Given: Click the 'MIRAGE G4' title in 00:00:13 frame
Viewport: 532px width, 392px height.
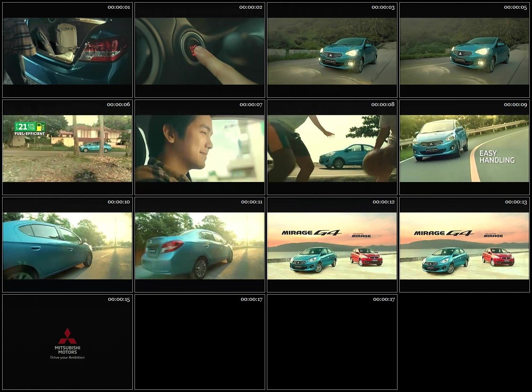Looking at the screenshot, I should pyautogui.click(x=444, y=233).
